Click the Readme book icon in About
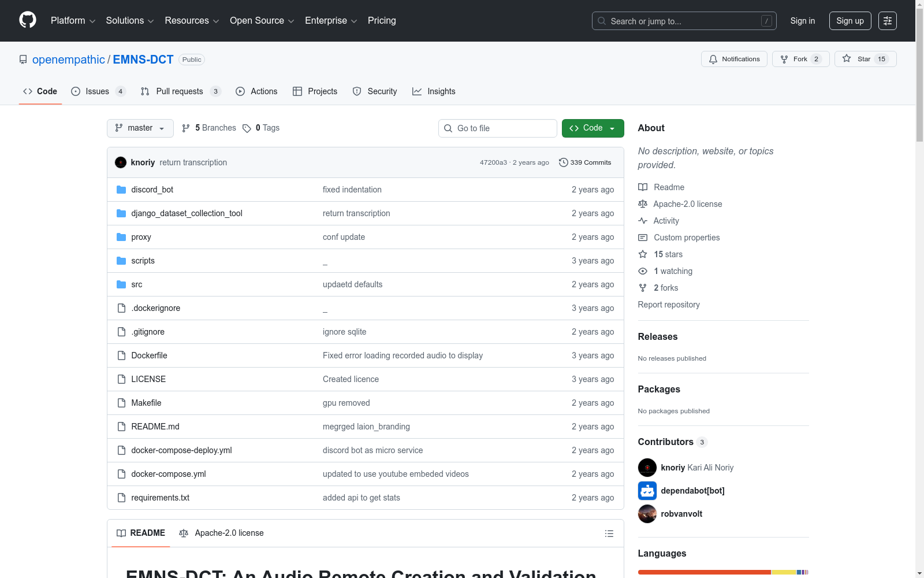The width and height of the screenshot is (924, 578). tap(643, 187)
